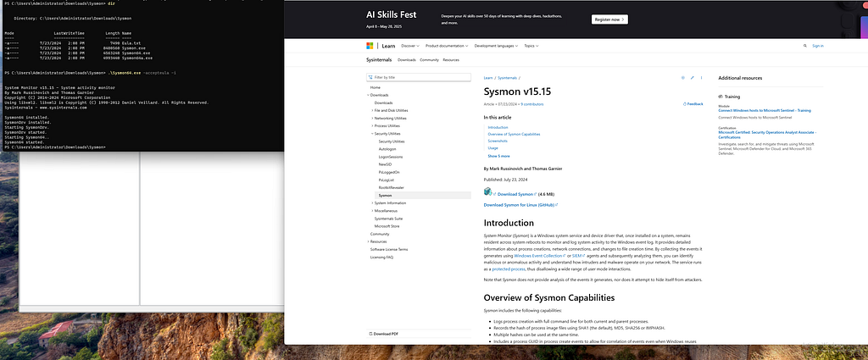Image resolution: width=868 pixels, height=360 pixels.
Task: Open Licensing FAQ in sidebar
Action: click(x=381, y=258)
